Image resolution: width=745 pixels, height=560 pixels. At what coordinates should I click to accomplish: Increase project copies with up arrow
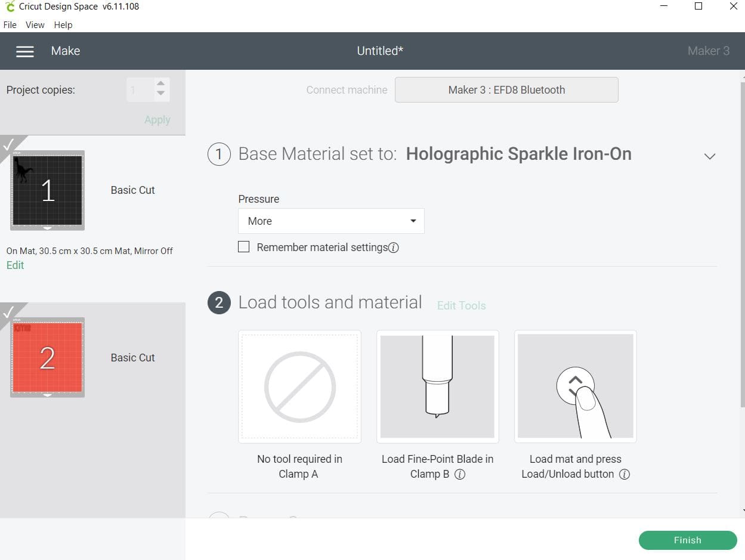click(160, 84)
